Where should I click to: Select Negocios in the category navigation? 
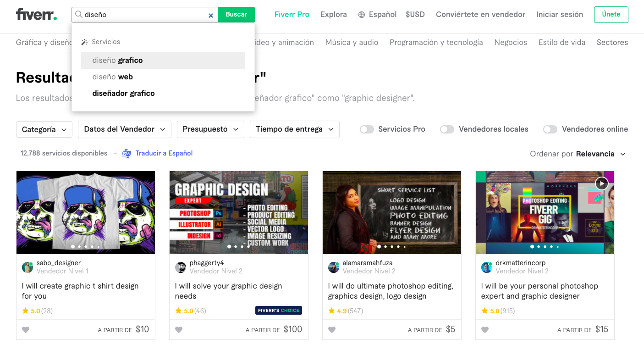[510, 42]
